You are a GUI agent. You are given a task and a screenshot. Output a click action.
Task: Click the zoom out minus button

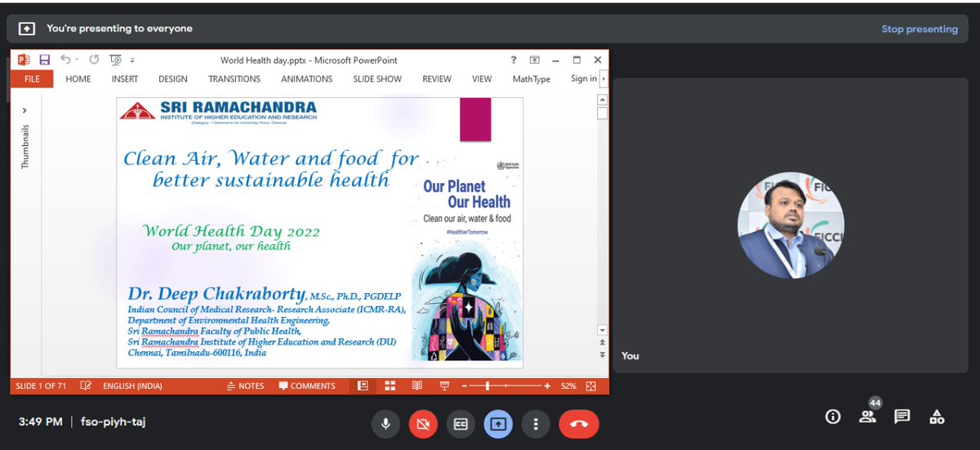(x=464, y=385)
